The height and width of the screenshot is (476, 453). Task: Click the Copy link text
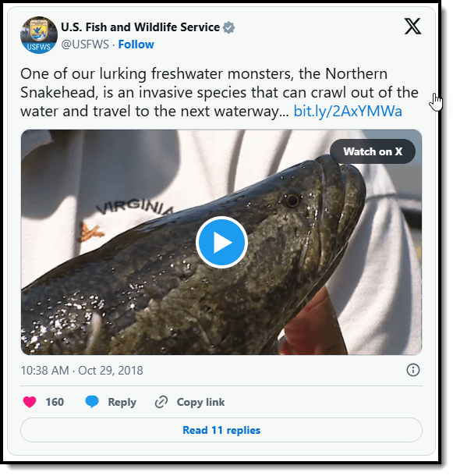pyautogui.click(x=200, y=402)
